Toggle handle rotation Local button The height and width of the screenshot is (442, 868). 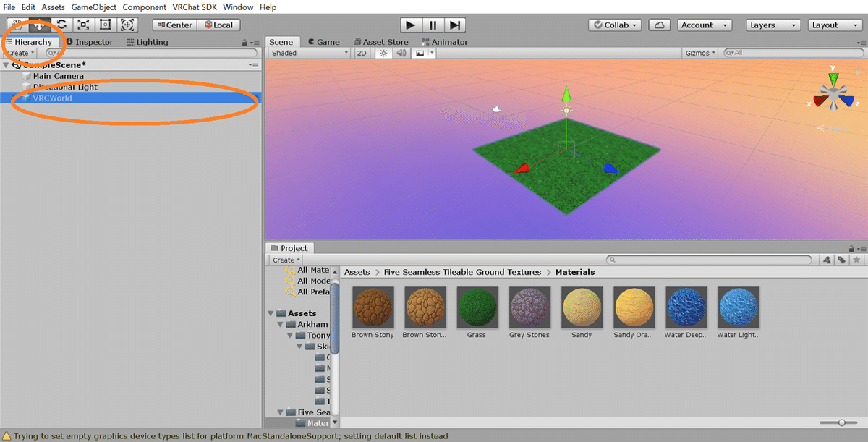[x=218, y=25]
